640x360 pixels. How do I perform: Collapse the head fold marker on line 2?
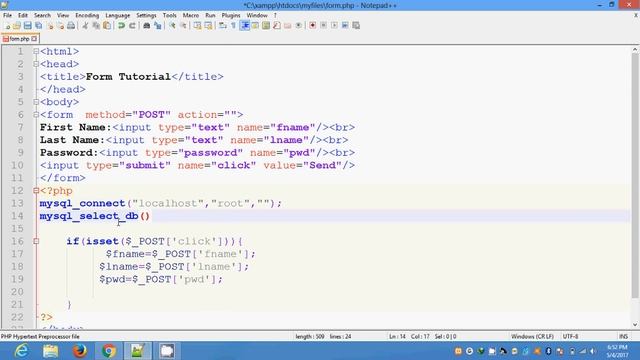tap(36, 64)
